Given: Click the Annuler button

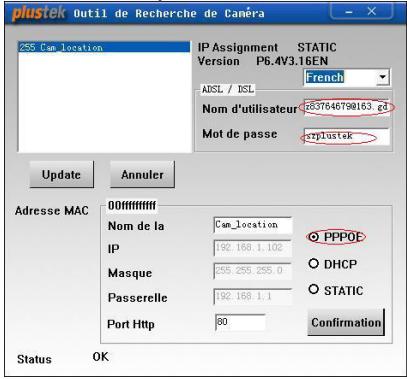Looking at the screenshot, I should pyautogui.click(x=142, y=175).
